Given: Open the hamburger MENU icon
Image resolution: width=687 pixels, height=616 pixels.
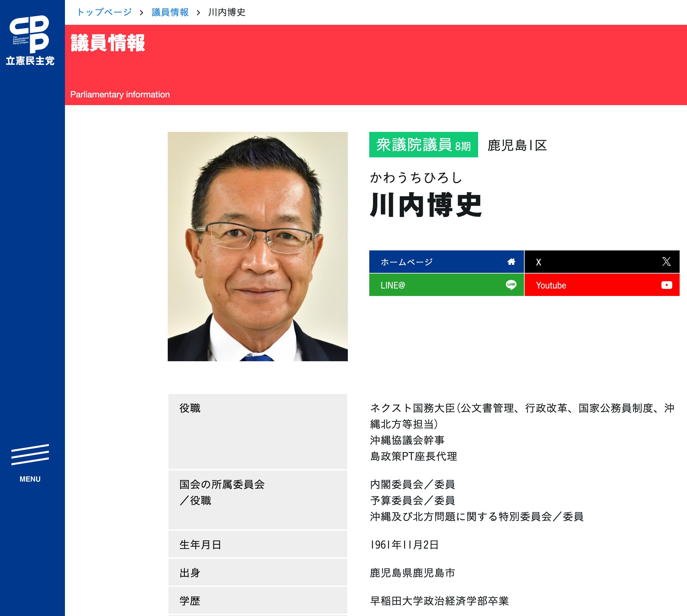Looking at the screenshot, I should pyautogui.click(x=30, y=455).
